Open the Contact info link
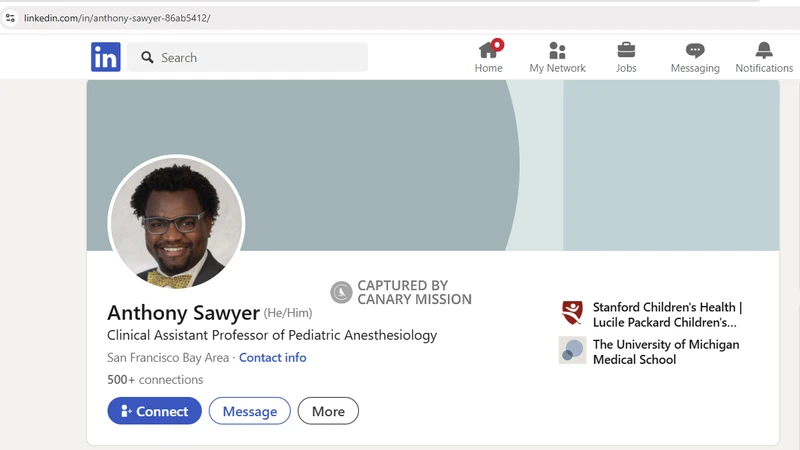 click(272, 358)
